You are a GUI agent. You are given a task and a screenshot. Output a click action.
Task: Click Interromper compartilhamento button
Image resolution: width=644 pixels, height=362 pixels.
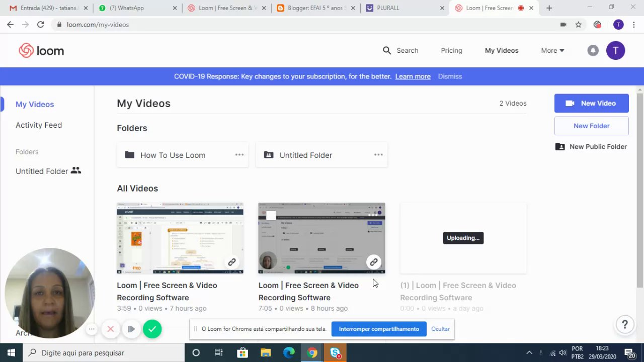[x=379, y=329]
